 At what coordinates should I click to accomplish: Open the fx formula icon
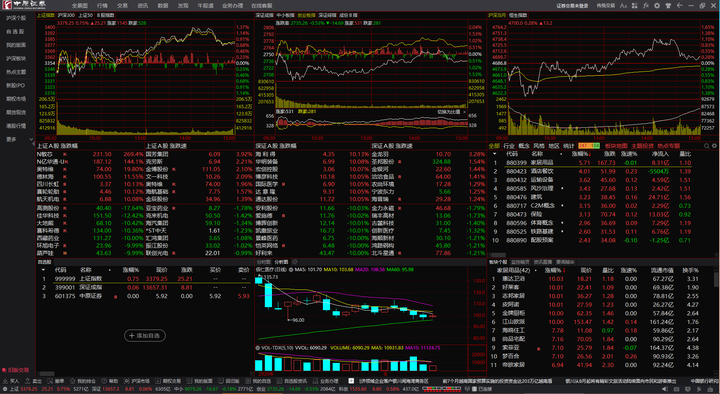(x=646, y=6)
